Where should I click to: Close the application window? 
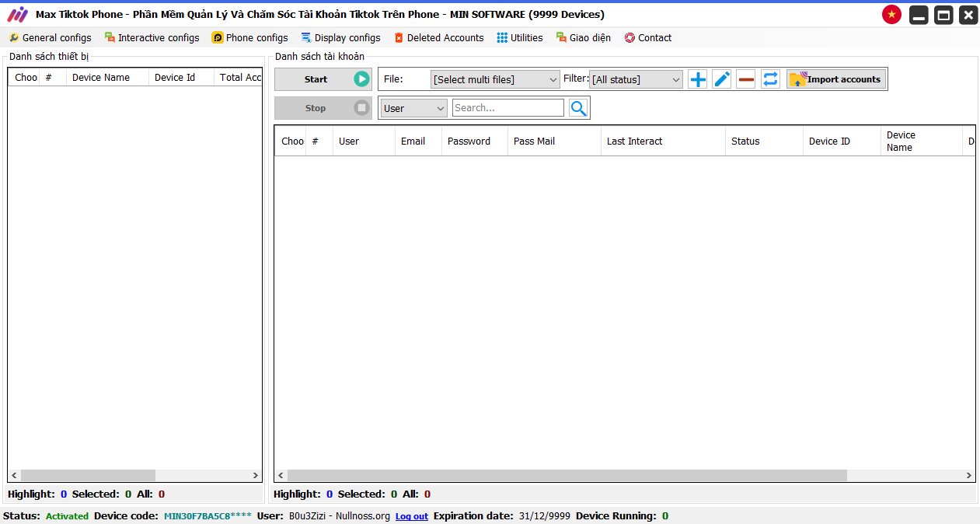pyautogui.click(x=968, y=15)
